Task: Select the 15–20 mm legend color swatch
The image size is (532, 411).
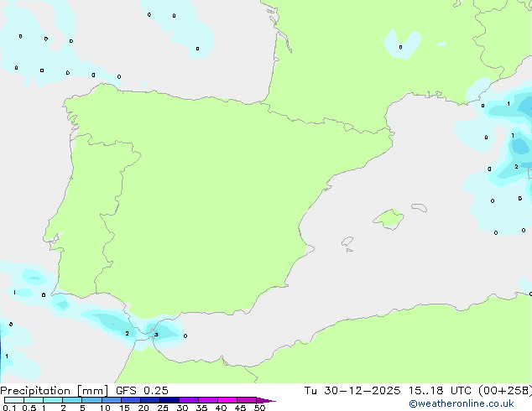Action: 130,400
